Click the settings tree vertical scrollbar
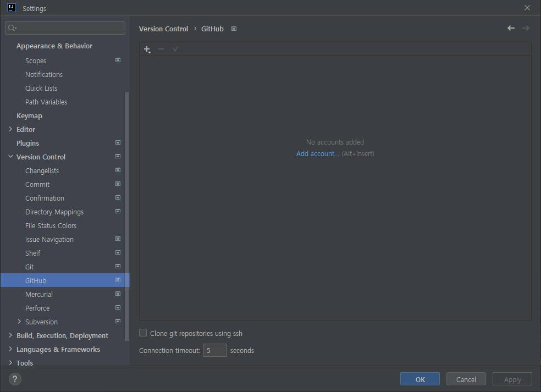Viewport: 541px width, 392px height. (126, 216)
